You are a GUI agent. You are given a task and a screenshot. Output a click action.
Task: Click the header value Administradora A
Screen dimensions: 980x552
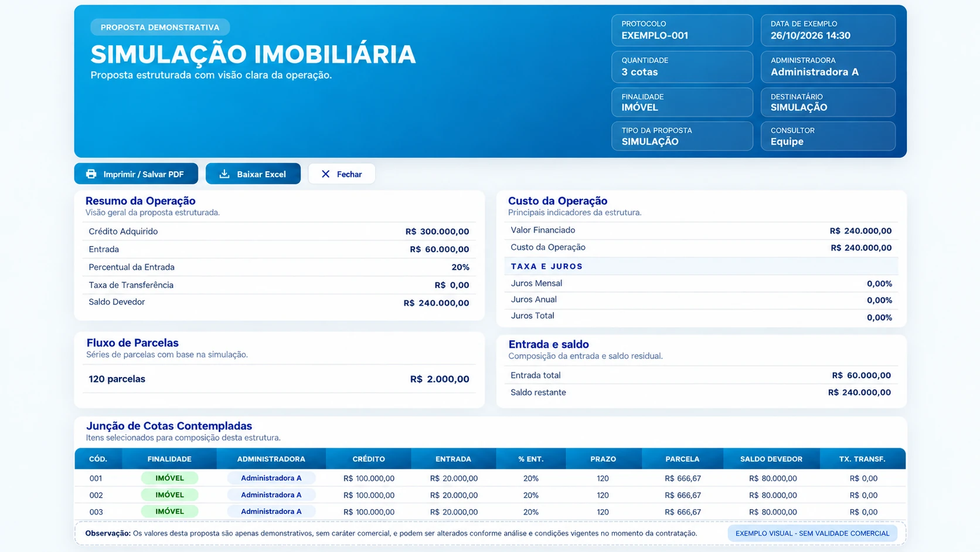815,72
